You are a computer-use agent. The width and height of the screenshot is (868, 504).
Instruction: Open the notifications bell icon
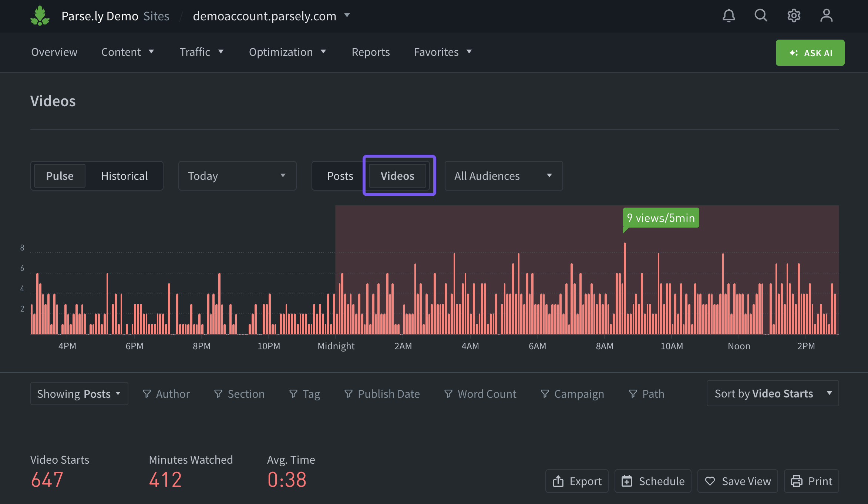point(729,16)
